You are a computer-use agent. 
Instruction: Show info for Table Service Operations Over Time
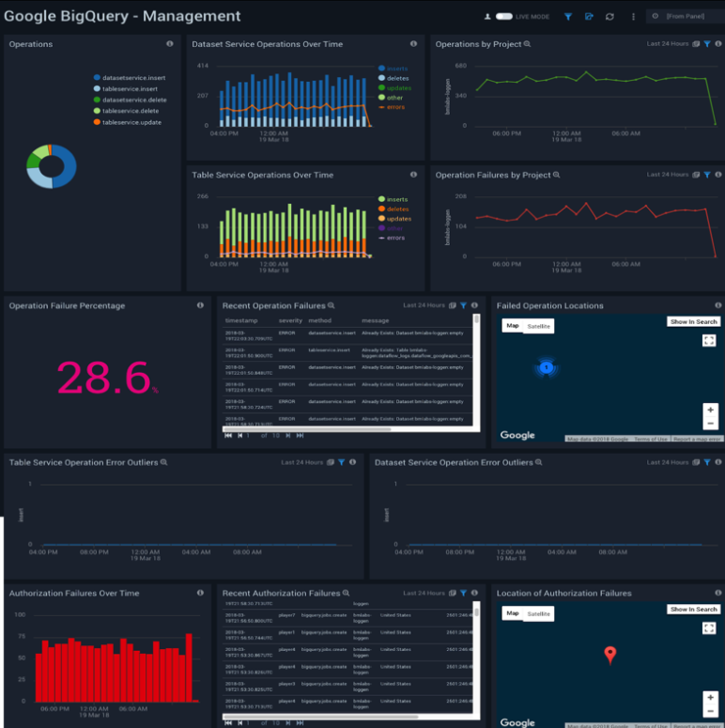[413, 175]
